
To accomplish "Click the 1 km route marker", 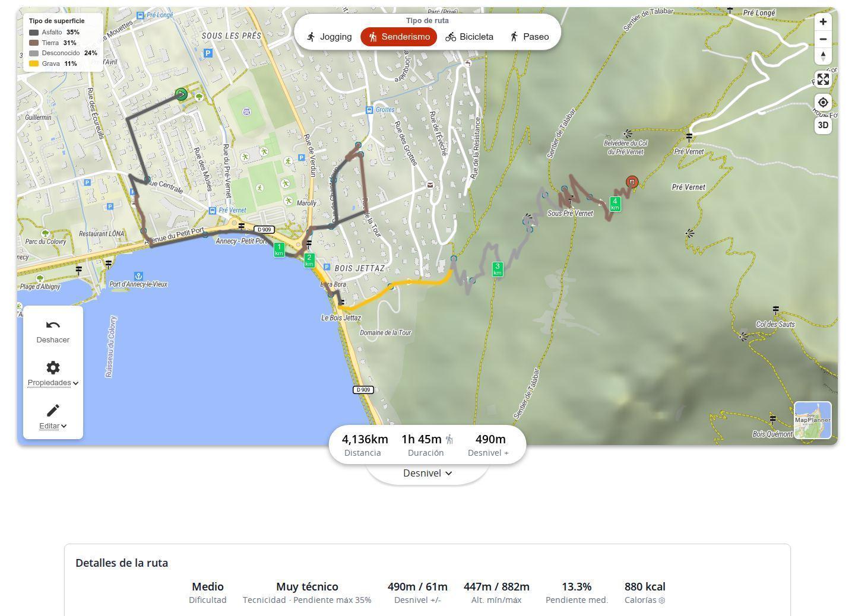I will 279,250.
